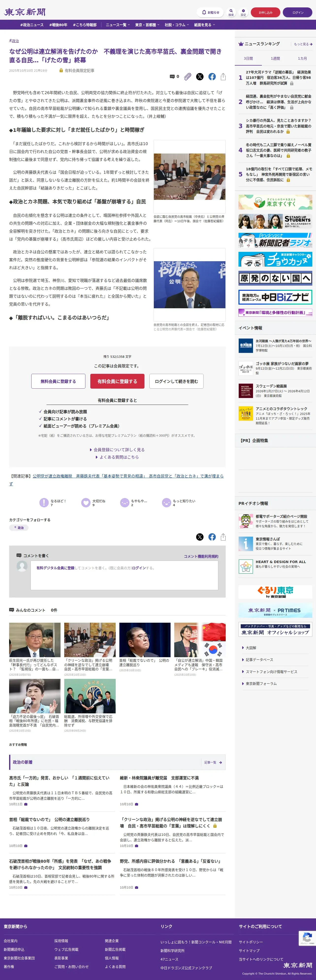This screenshot has width=316, height=980.
Task: Click the 無料会員に登録する button
Action: tap(58, 381)
